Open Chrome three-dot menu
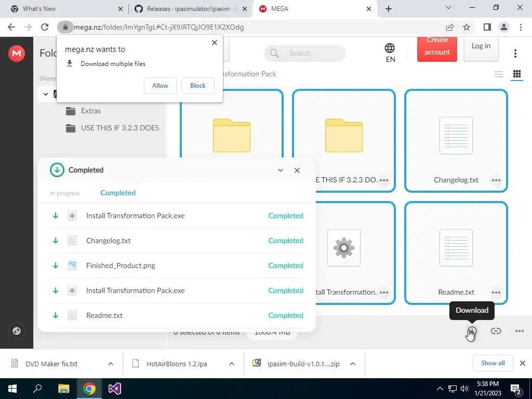 (x=521, y=27)
